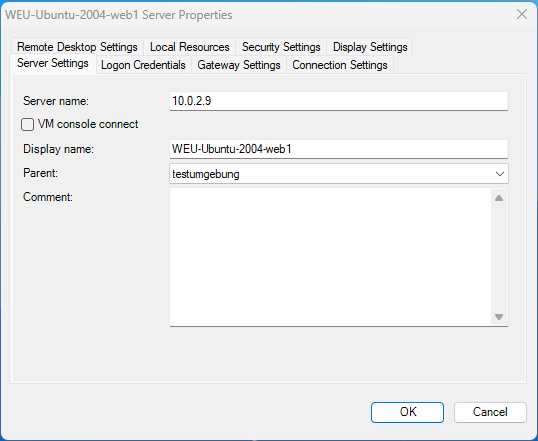Click inside the empty Comment text area
The width and height of the screenshot is (538, 441).
click(330, 257)
